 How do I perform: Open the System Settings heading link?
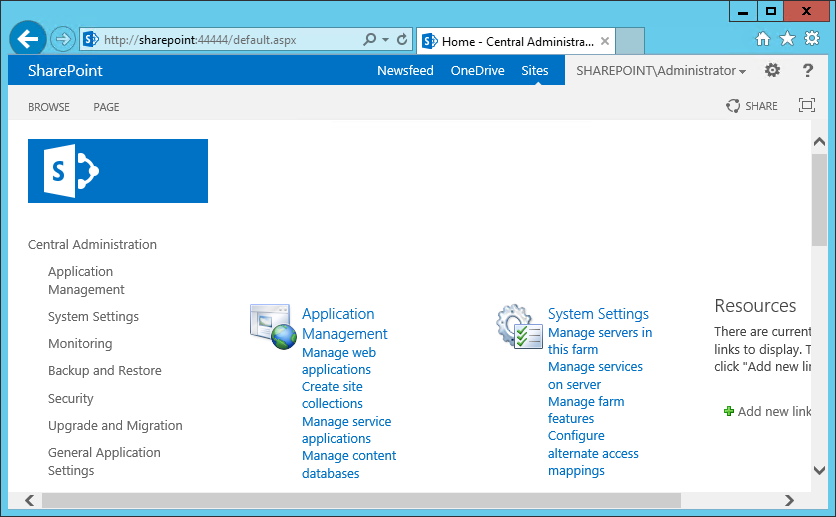pyautogui.click(x=598, y=314)
